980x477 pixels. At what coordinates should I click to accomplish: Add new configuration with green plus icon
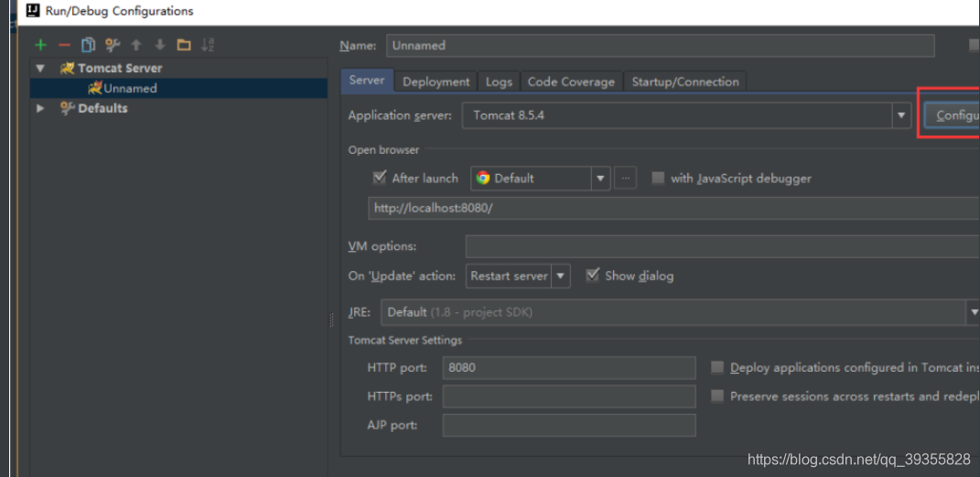point(40,45)
